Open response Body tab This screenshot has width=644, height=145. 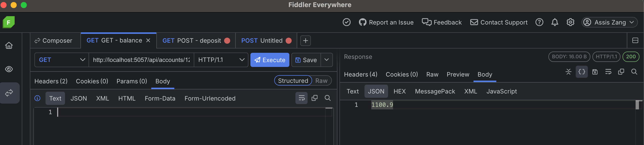485,74
